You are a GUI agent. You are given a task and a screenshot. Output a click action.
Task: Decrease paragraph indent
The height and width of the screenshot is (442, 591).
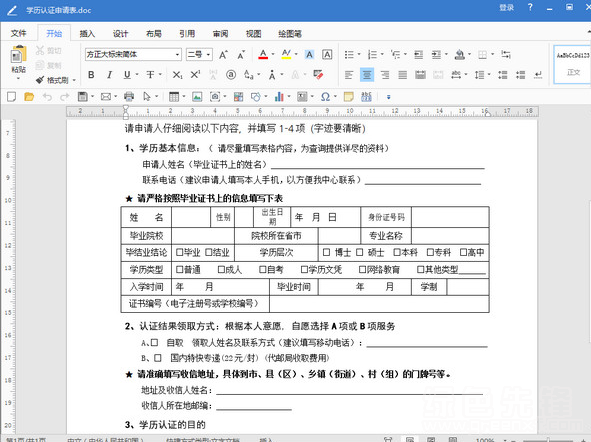point(418,55)
